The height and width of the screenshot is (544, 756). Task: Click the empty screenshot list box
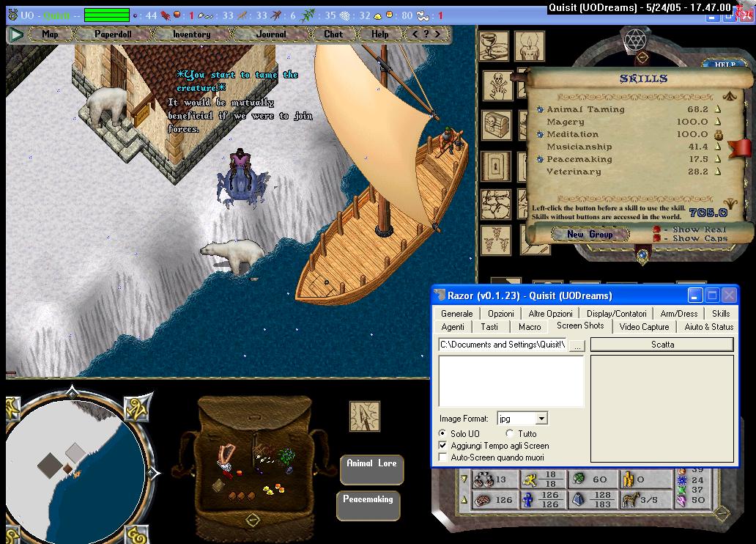(x=511, y=381)
